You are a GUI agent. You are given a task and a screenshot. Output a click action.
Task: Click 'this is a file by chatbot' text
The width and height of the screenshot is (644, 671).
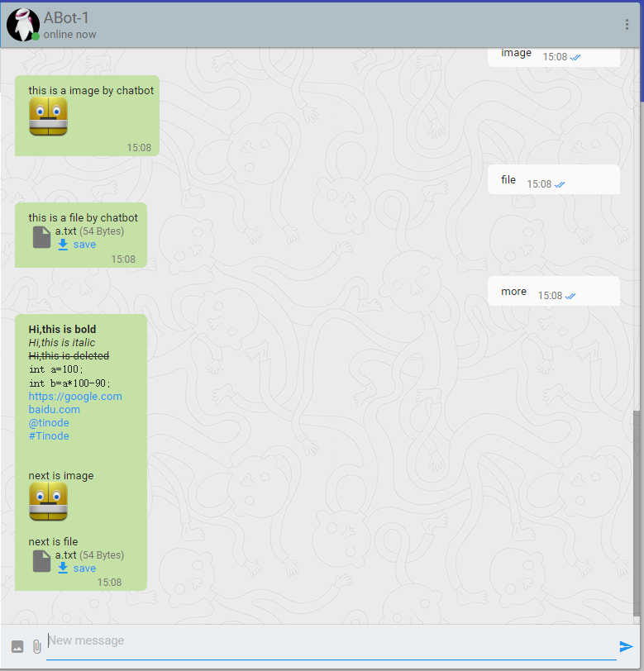[x=83, y=218]
